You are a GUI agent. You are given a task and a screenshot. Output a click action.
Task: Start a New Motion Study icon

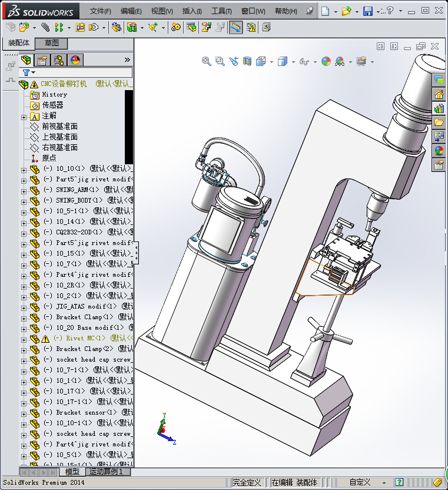176,28
